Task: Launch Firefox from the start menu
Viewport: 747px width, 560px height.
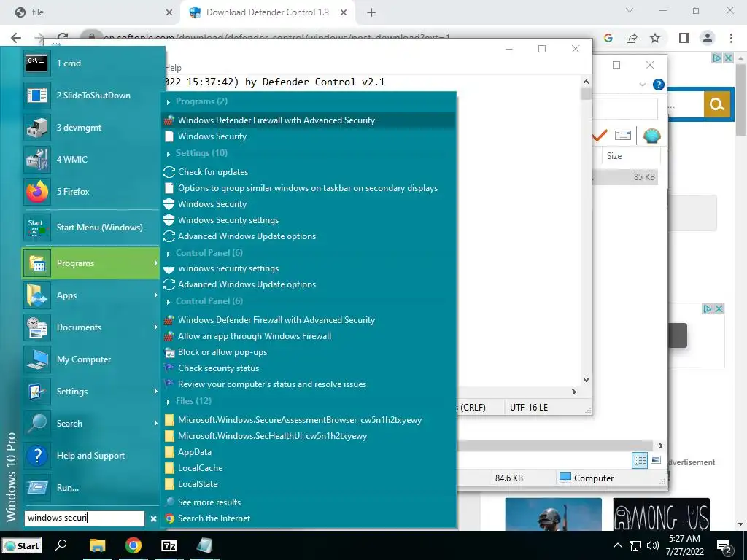Action: 90,192
